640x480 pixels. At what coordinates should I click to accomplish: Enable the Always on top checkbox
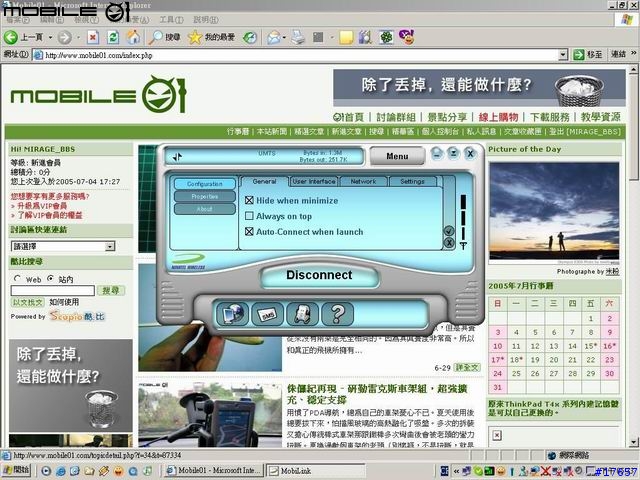tap(249, 216)
